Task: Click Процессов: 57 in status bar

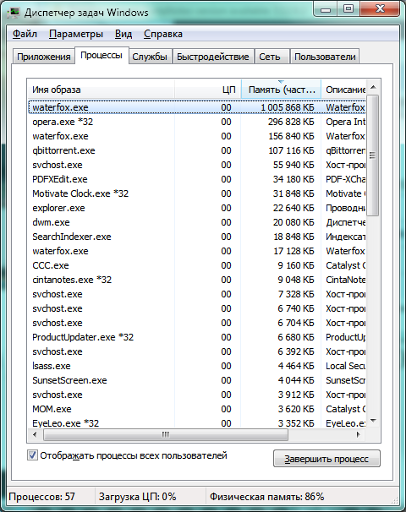Action: point(42,497)
